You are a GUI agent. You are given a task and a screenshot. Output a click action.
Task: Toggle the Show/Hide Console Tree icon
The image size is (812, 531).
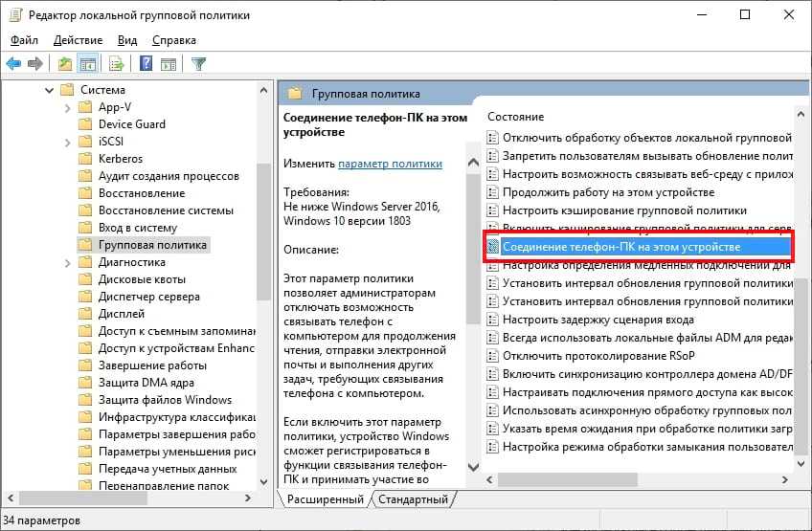(x=87, y=64)
